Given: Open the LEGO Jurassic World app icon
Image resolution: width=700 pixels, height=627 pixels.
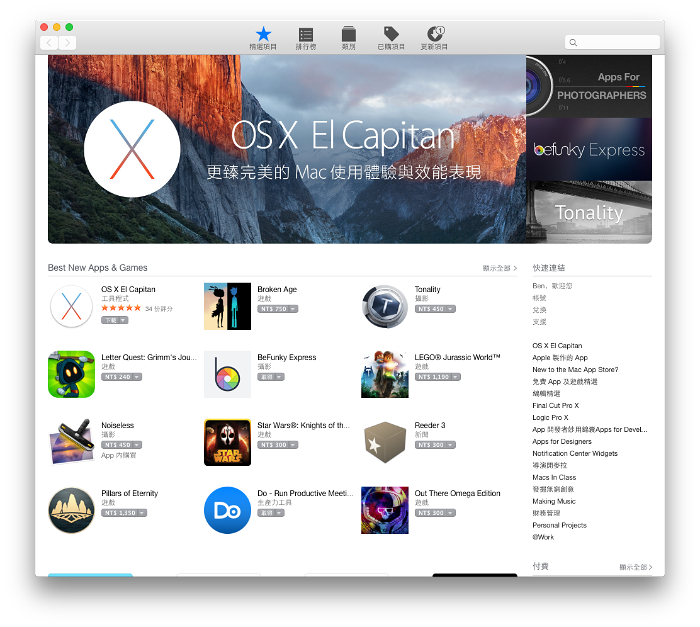Looking at the screenshot, I should (x=384, y=374).
